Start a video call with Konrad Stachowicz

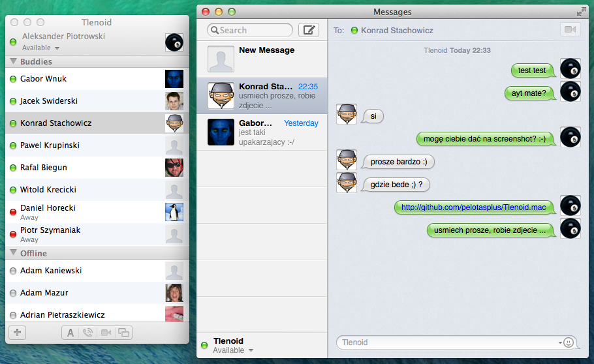[x=570, y=29]
